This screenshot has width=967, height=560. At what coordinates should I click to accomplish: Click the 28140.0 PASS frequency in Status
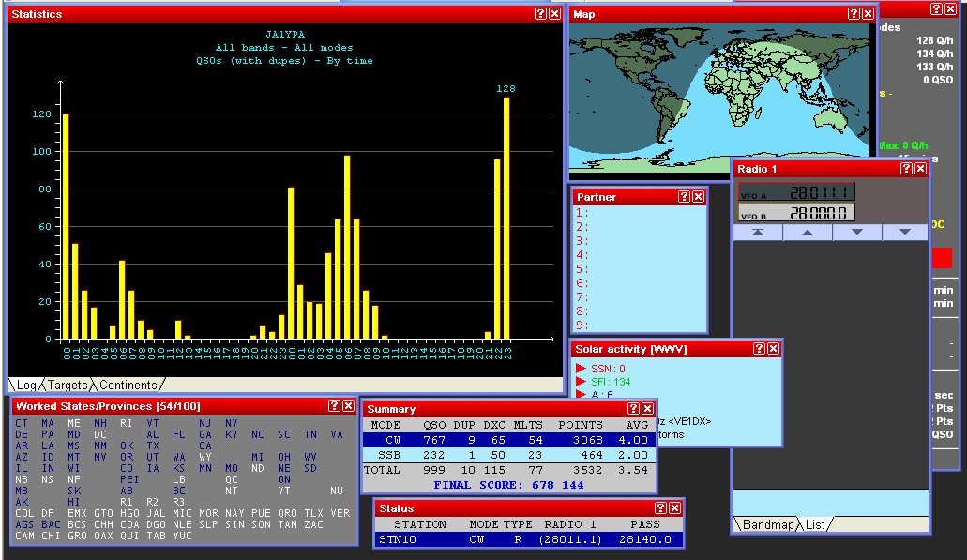(645, 539)
